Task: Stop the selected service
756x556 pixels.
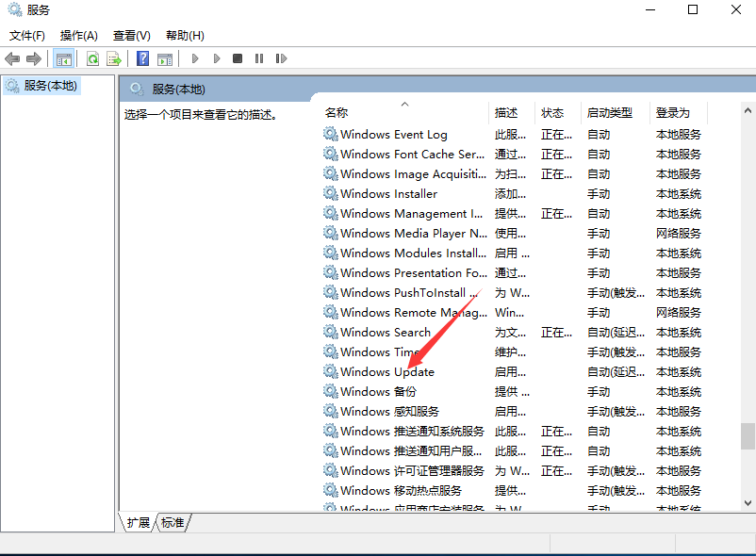Action: 238,57
